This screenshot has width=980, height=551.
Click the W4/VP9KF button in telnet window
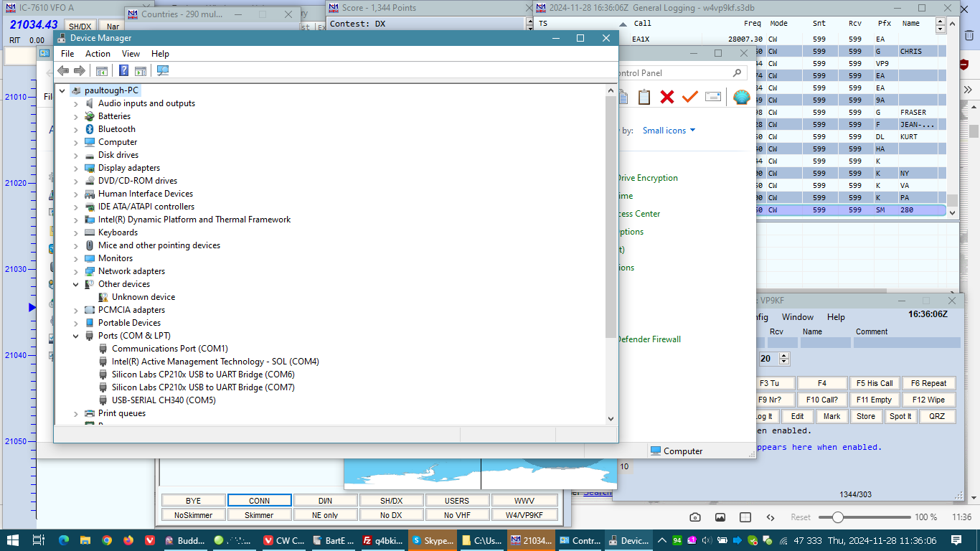pyautogui.click(x=524, y=515)
